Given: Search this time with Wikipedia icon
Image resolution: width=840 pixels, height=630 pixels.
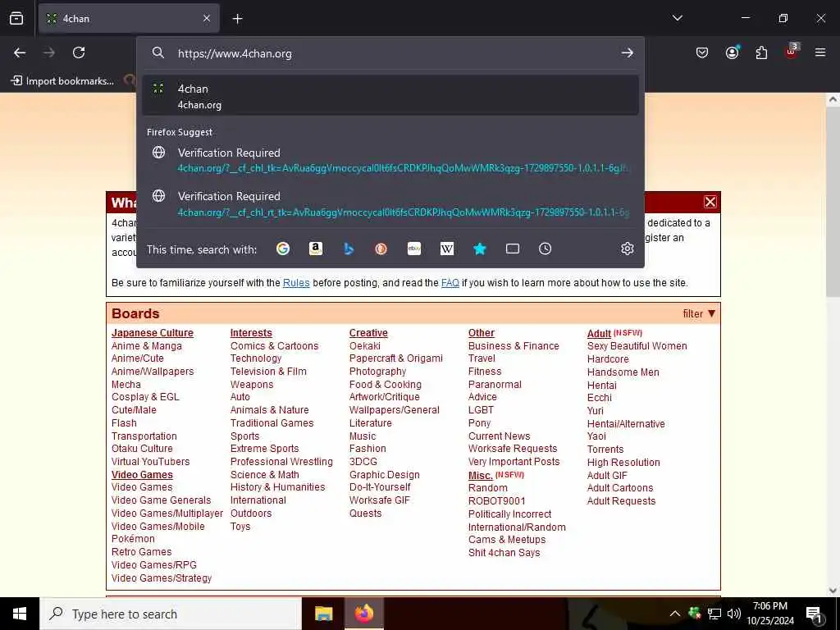Looking at the screenshot, I should tap(447, 249).
